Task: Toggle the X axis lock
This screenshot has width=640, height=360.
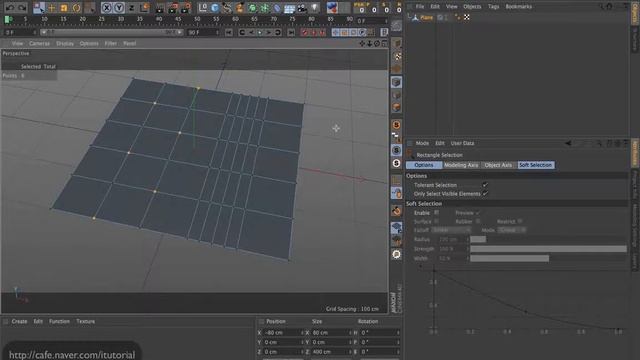Action: tap(107, 8)
